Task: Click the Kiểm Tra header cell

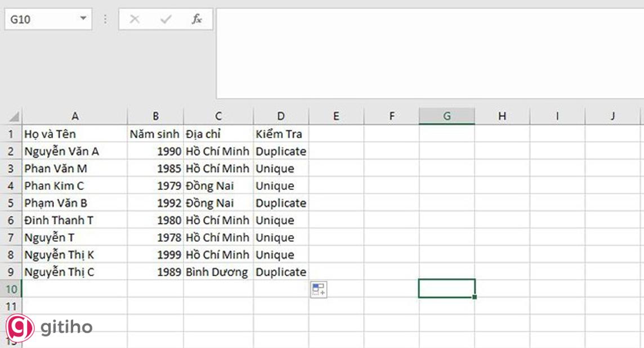Action: pos(281,134)
